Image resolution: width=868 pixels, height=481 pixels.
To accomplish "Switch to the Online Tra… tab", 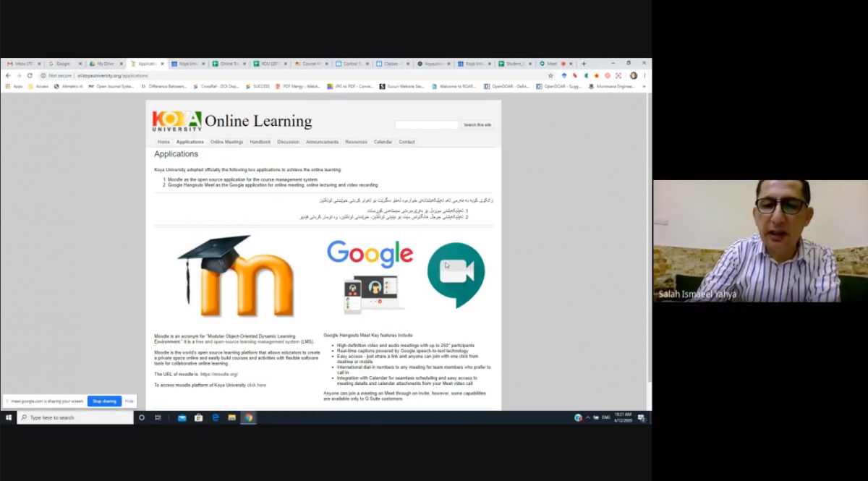I will tap(229, 64).
